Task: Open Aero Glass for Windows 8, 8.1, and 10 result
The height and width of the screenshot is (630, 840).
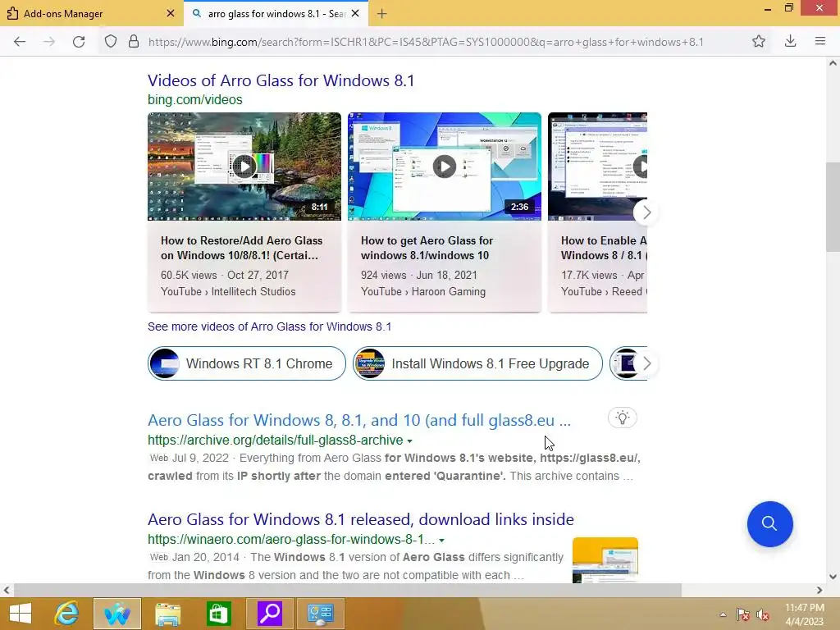Action: click(359, 421)
